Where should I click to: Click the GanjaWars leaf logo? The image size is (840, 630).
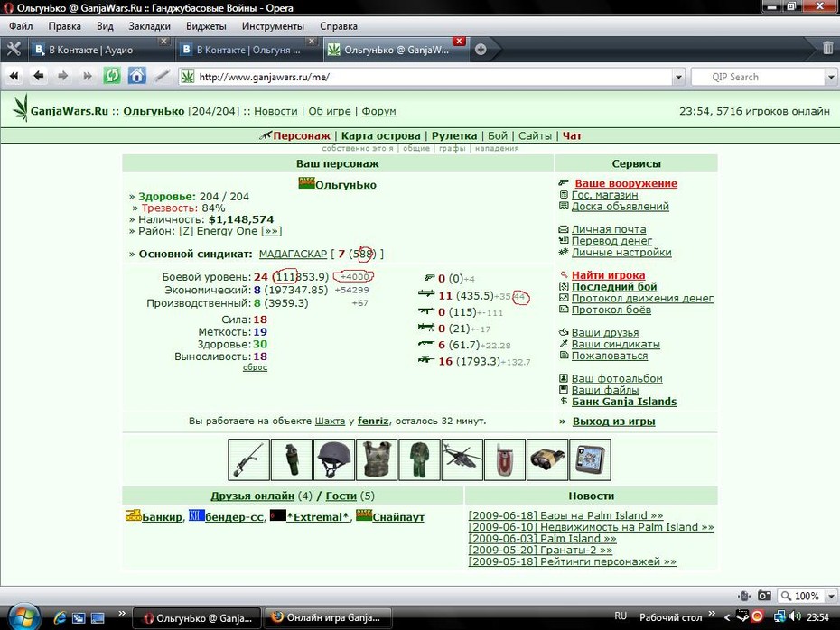click(x=21, y=107)
